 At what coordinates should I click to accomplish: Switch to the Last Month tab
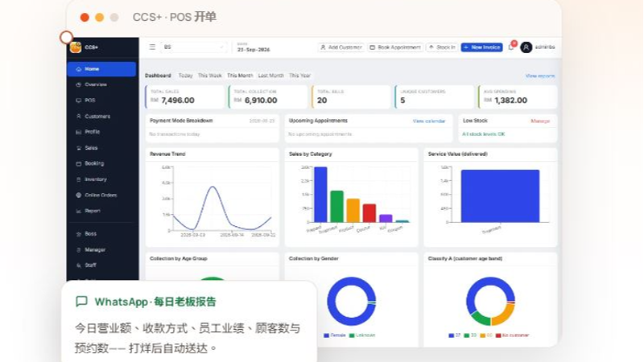[x=271, y=76]
